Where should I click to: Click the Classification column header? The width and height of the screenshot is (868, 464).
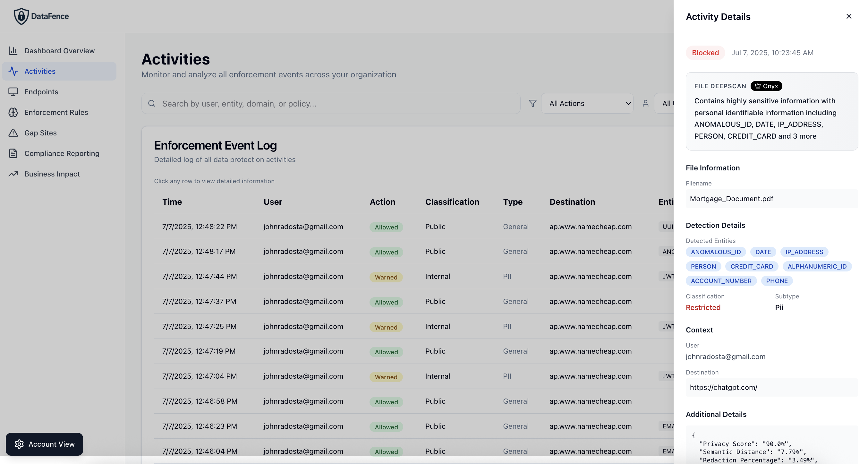click(452, 202)
